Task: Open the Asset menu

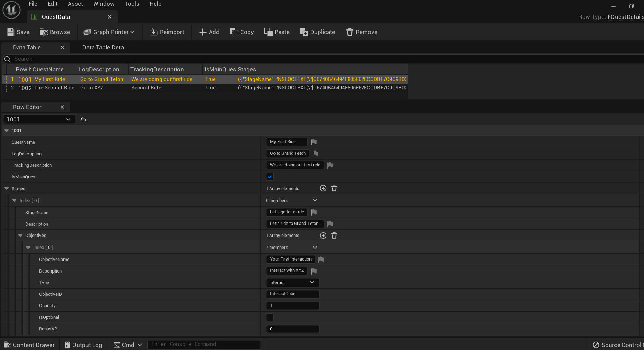Action: pos(75,4)
